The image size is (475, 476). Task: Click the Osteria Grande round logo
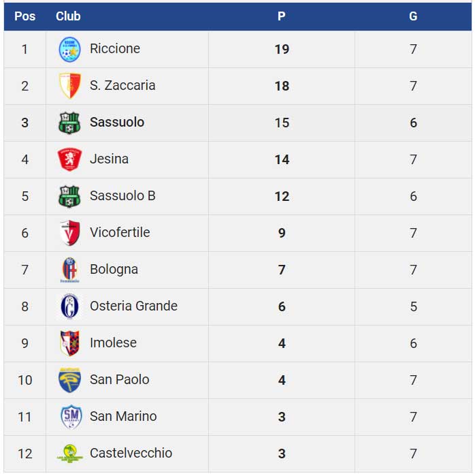pyautogui.click(x=69, y=306)
